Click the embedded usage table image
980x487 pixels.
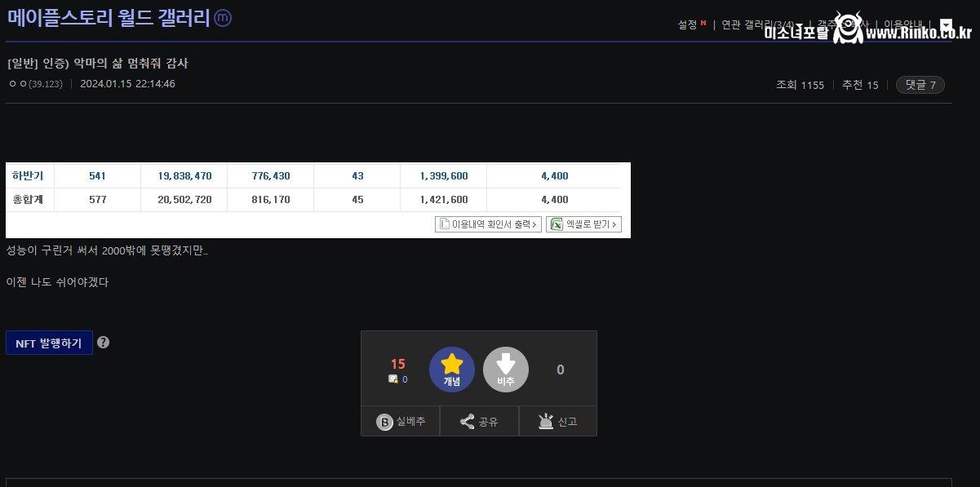pos(318,188)
